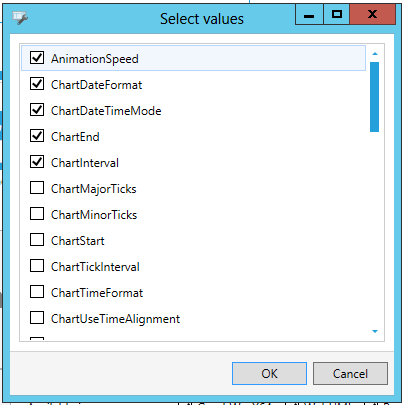402x405 pixels.
Task: Check the ChartMinorTicks checkbox
Action: tap(37, 213)
